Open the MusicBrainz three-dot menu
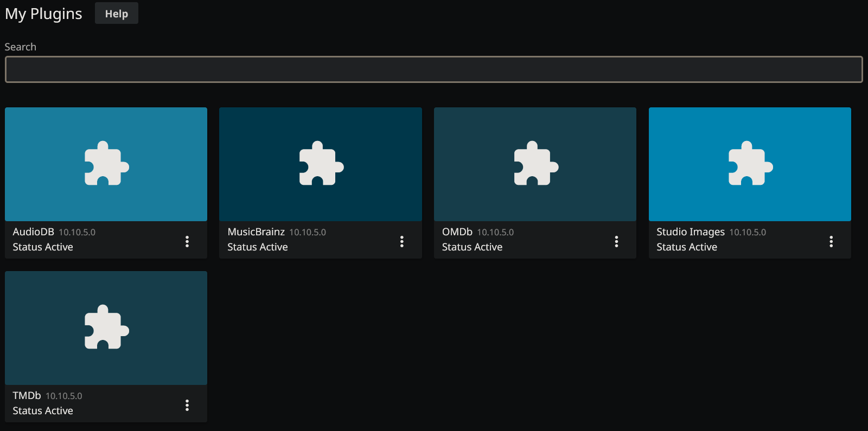Screen dimensions: 868x431 point(402,241)
